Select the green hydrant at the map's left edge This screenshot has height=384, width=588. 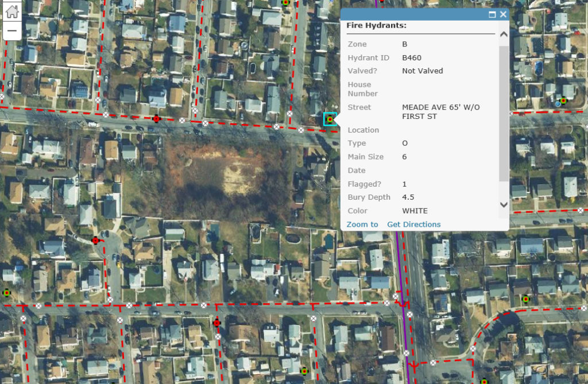click(x=6, y=293)
